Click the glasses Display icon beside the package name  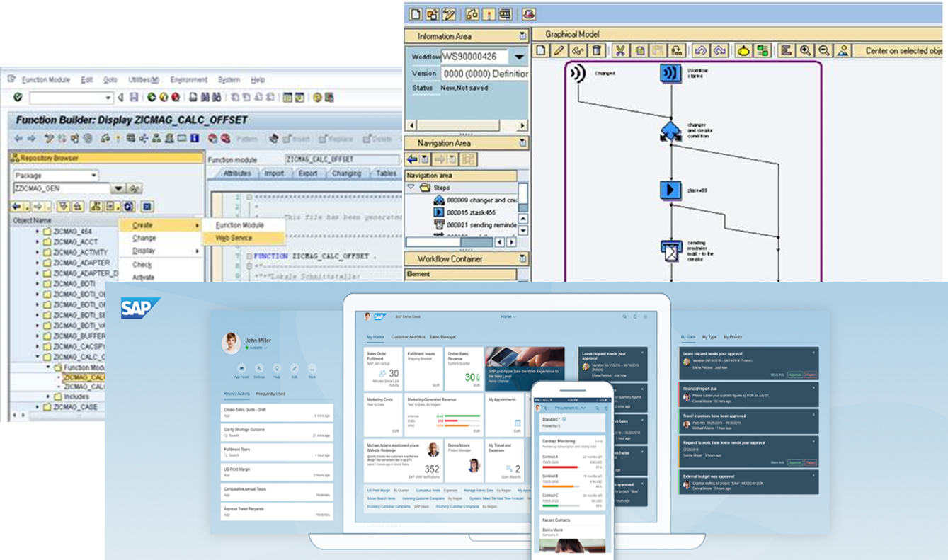pos(135,188)
